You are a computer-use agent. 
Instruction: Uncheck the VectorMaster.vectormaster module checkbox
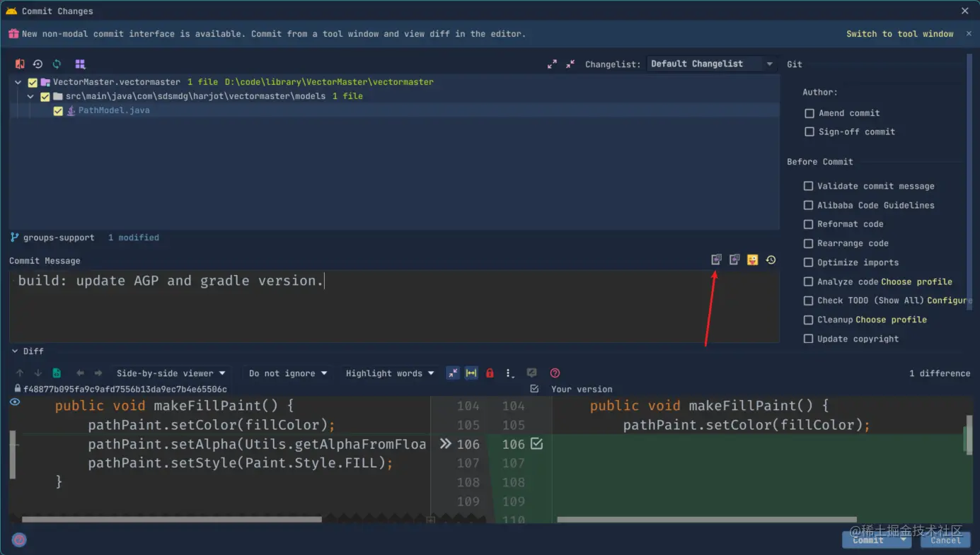coord(33,82)
